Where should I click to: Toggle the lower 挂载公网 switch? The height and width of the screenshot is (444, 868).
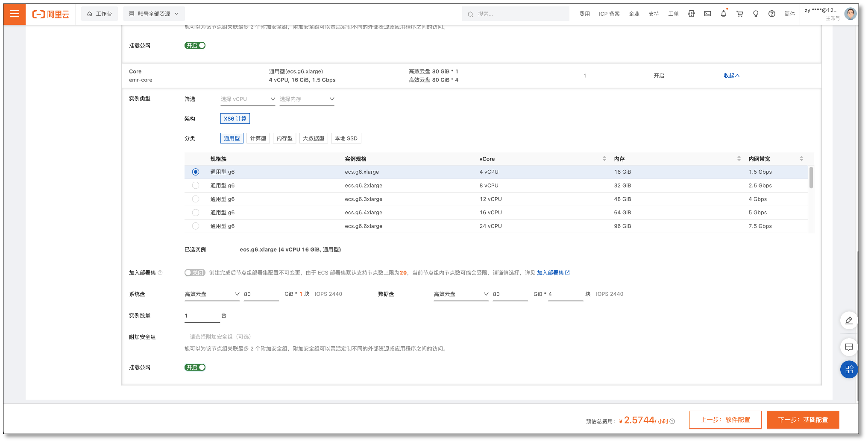(195, 368)
